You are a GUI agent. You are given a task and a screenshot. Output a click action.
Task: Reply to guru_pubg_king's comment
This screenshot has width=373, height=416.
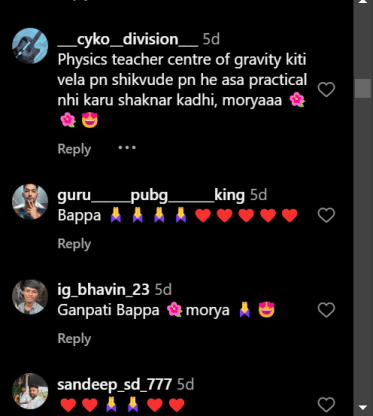tap(74, 244)
